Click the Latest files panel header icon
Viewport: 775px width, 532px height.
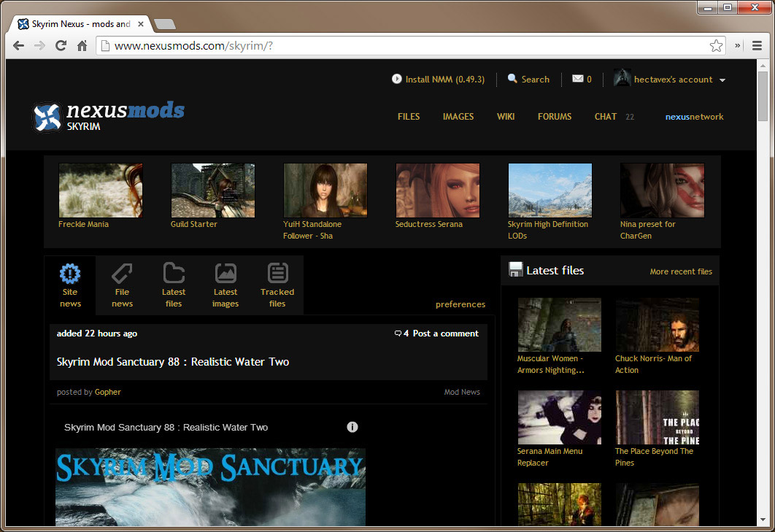pos(515,269)
